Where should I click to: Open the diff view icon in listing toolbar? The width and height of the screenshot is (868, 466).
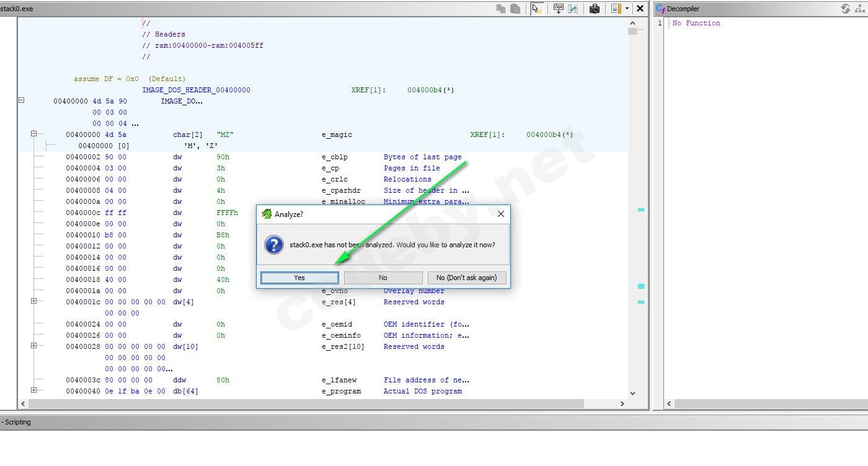(573, 9)
